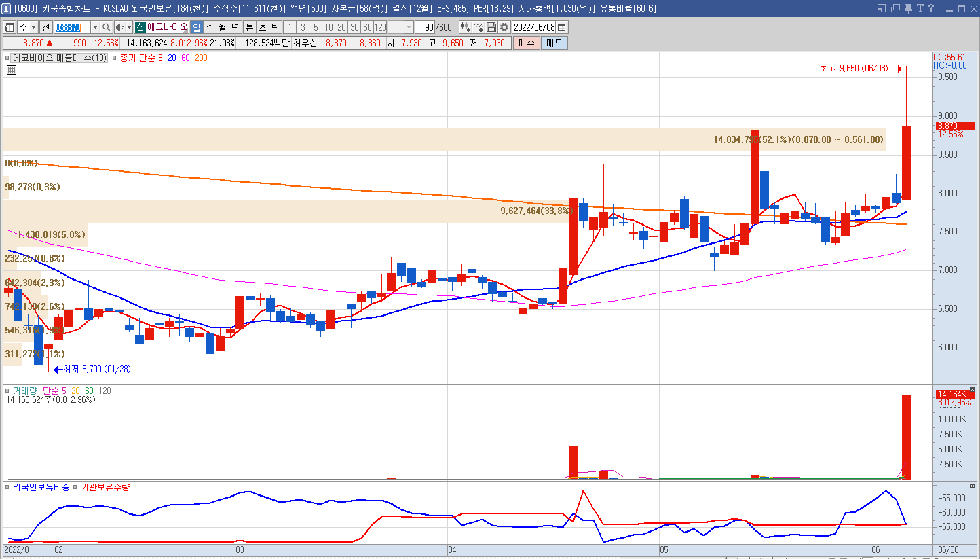Open the 주 market type dropdown arrow
Viewport: 980px width, 559px height.
(33, 27)
